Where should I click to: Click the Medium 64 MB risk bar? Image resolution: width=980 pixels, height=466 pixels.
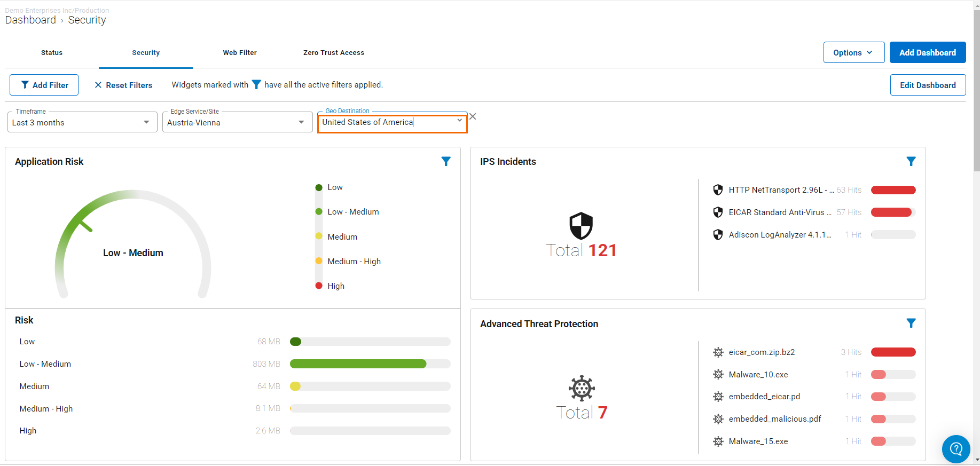point(370,386)
